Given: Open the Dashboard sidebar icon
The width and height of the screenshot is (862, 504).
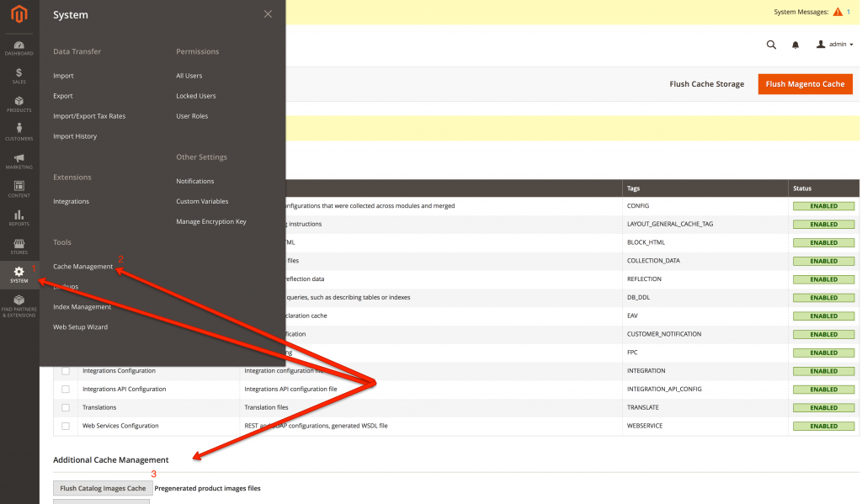Looking at the screenshot, I should click(19, 47).
